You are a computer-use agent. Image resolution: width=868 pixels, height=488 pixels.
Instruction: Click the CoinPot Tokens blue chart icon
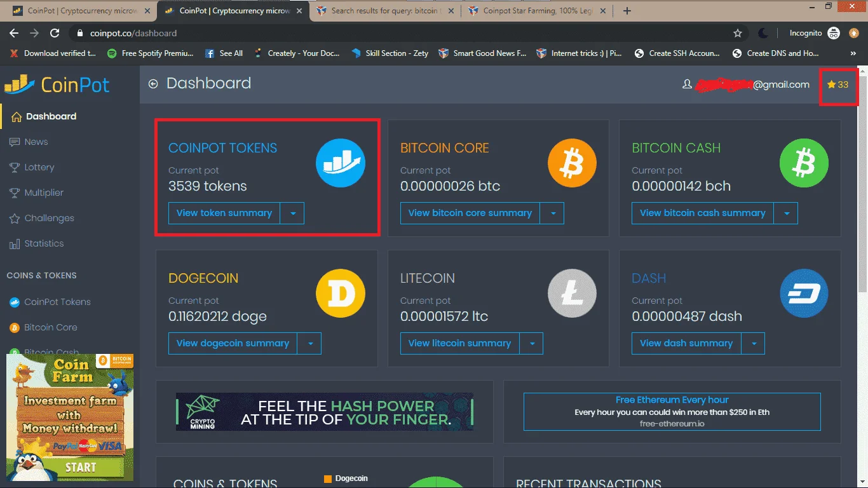341,163
